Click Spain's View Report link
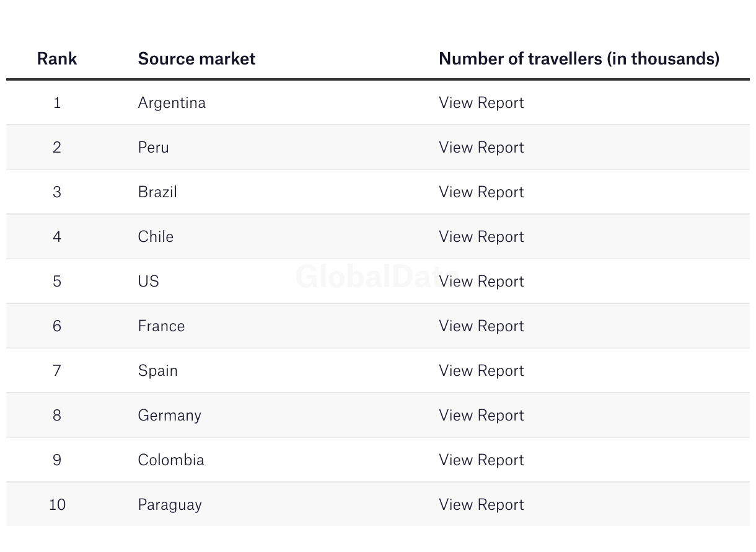This screenshot has height=552, width=756. coord(481,370)
